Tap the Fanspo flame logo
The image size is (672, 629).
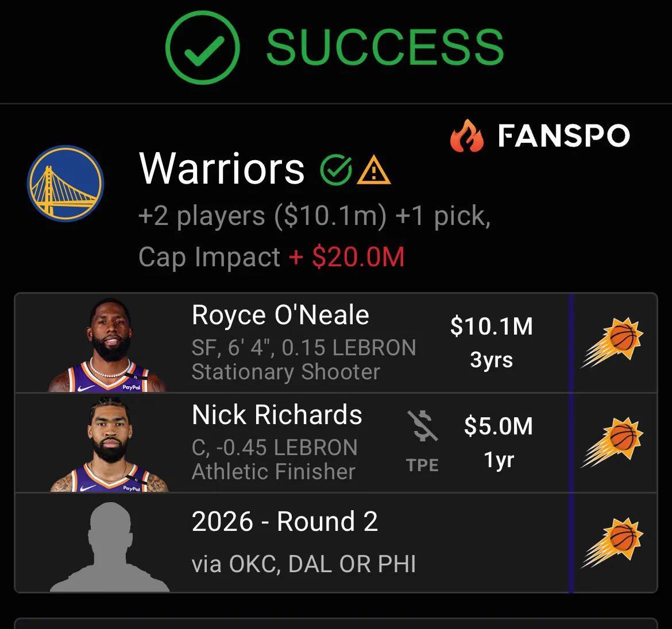(466, 137)
